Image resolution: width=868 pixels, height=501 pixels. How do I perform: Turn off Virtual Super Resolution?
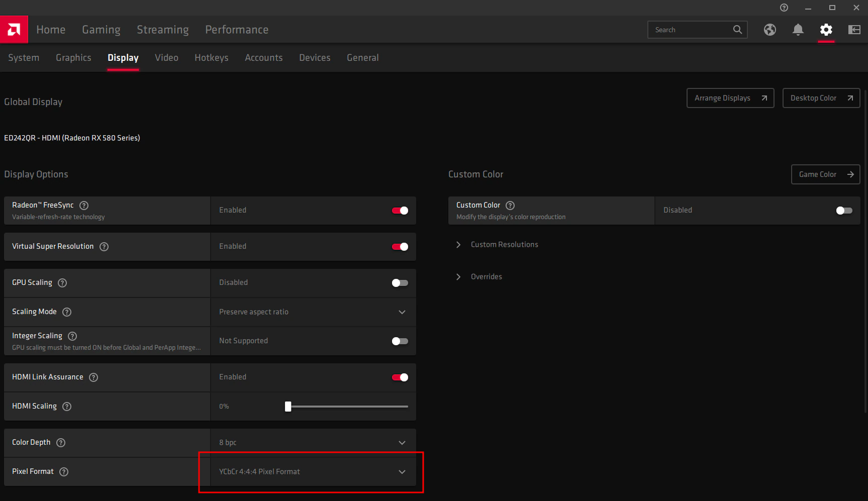click(400, 247)
